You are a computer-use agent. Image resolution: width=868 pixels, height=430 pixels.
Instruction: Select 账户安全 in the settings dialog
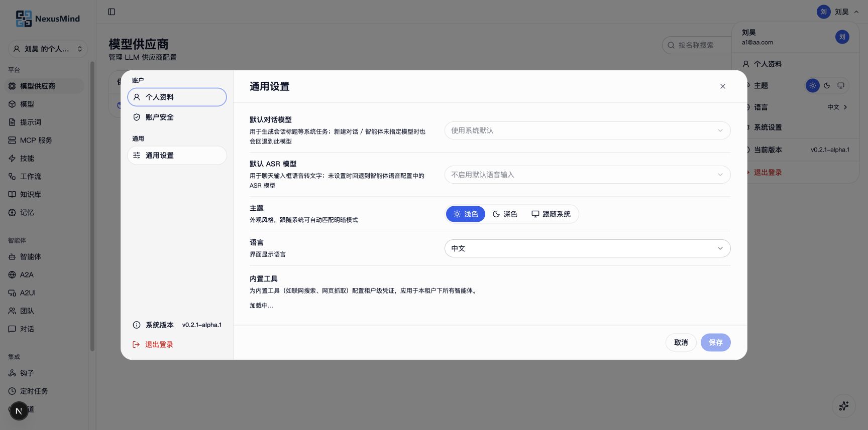pyautogui.click(x=177, y=117)
